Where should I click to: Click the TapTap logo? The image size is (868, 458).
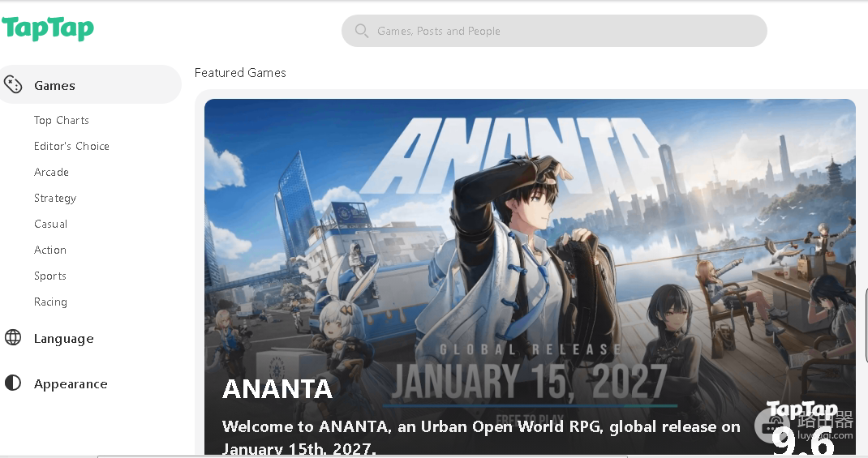48,28
